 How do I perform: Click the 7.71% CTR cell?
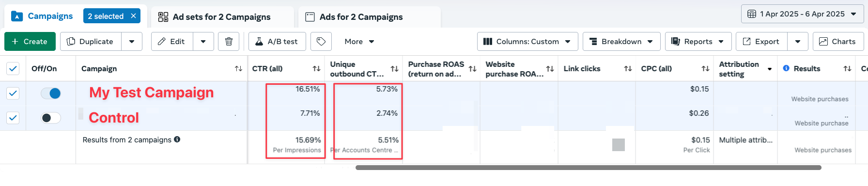click(310, 113)
